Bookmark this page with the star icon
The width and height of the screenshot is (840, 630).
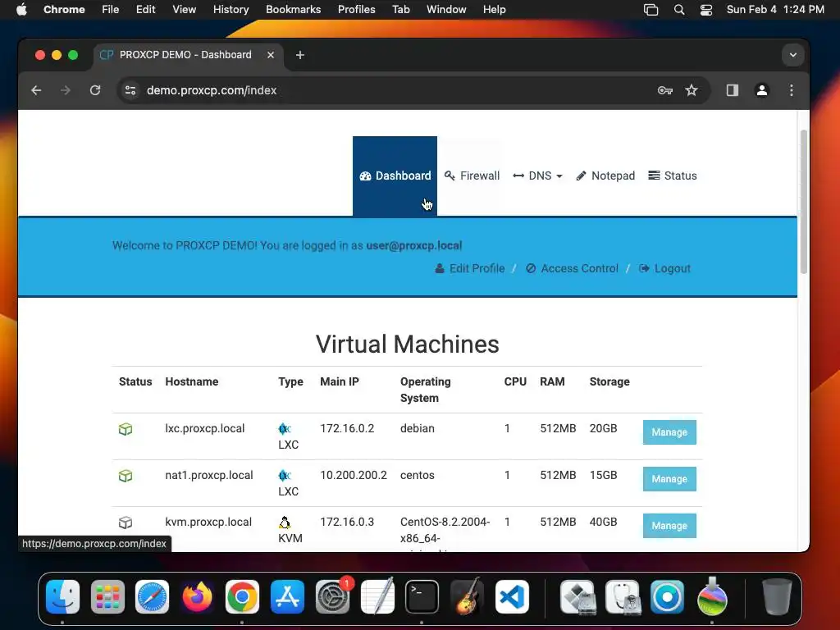point(692,90)
